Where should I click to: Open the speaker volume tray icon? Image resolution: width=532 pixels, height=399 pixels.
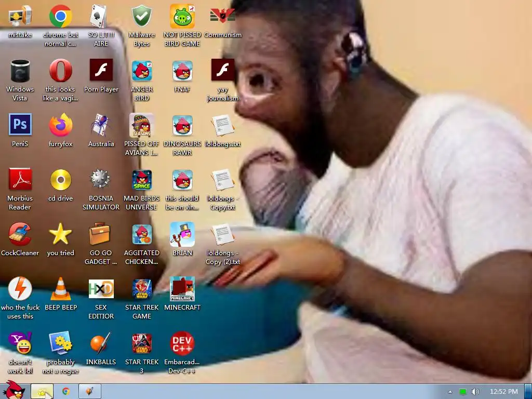[x=475, y=392]
